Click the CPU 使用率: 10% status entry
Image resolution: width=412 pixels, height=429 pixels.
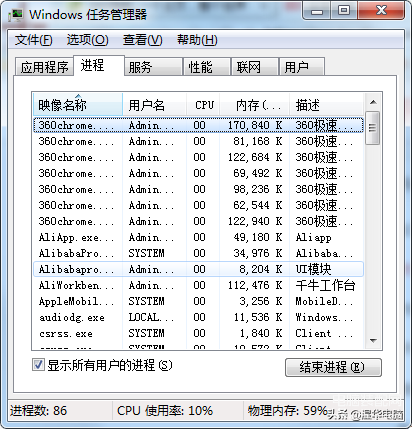click(x=165, y=410)
